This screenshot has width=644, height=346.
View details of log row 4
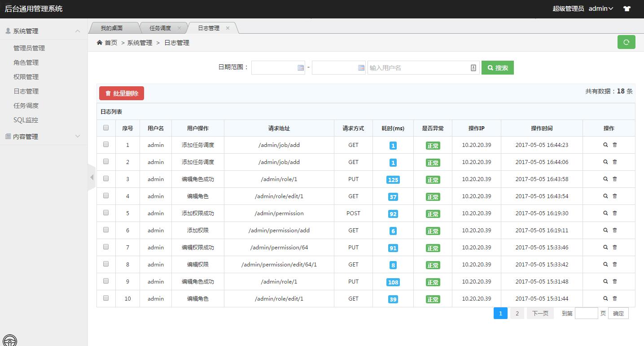tap(605, 196)
